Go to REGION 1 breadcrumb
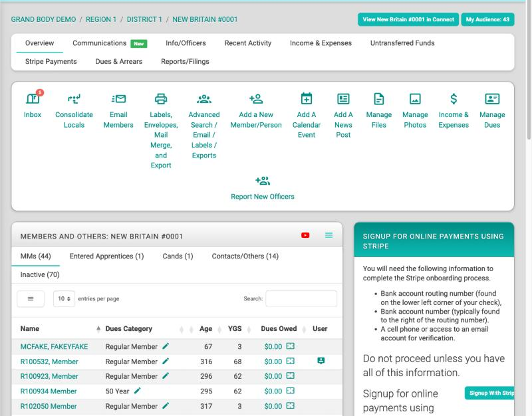This screenshot has height=416, width=532. coord(101,19)
